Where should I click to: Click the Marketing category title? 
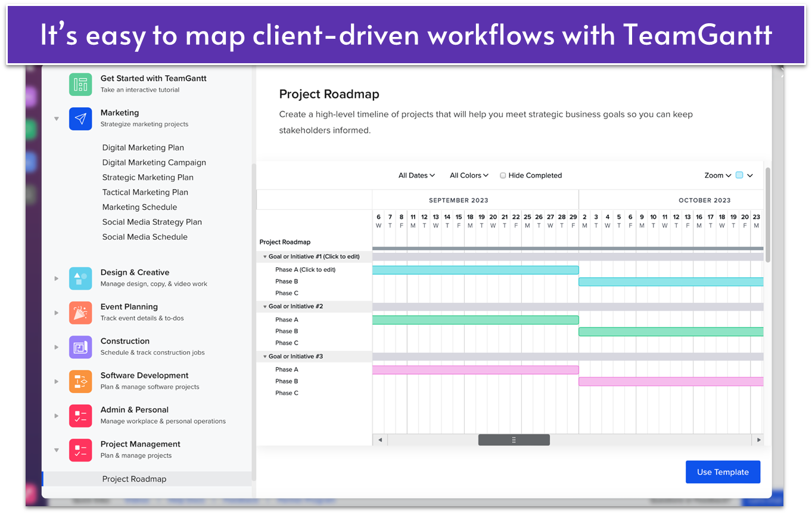(120, 113)
